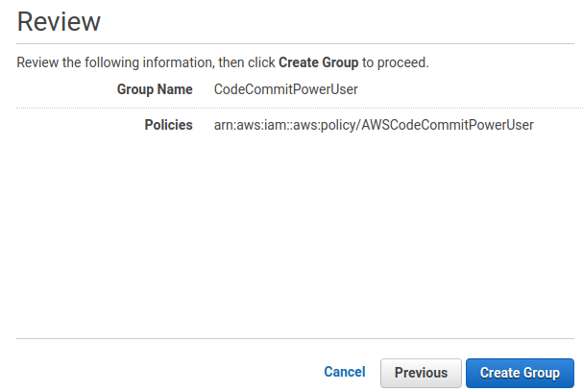The image size is (583, 392).
Task: Click the 'then click' words in instructions
Action: tap(247, 62)
